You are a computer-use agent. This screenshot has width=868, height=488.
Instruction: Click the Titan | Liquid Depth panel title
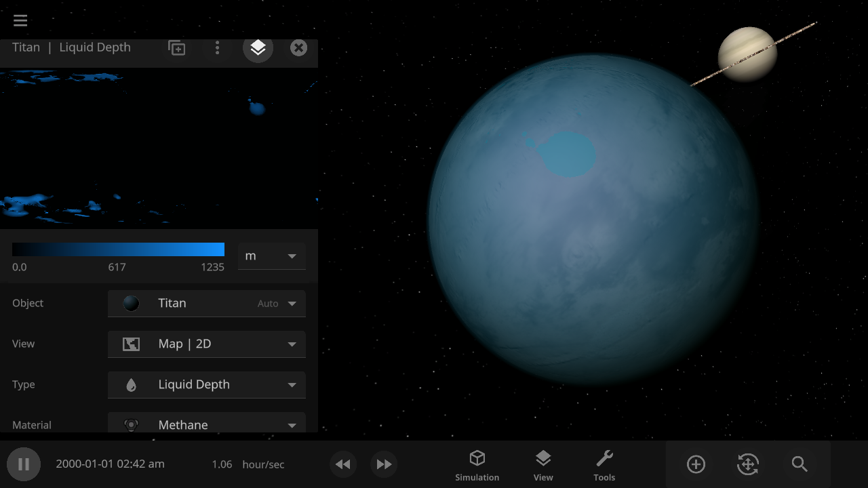(x=71, y=47)
